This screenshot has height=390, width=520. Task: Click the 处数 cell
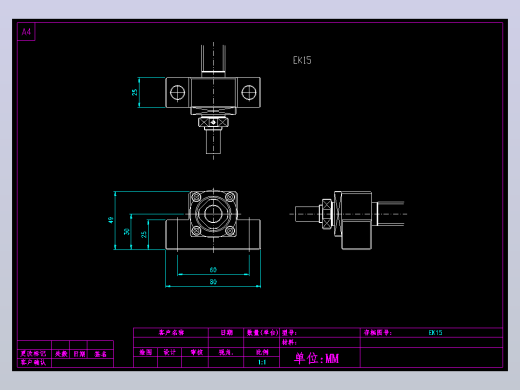[x=61, y=354]
